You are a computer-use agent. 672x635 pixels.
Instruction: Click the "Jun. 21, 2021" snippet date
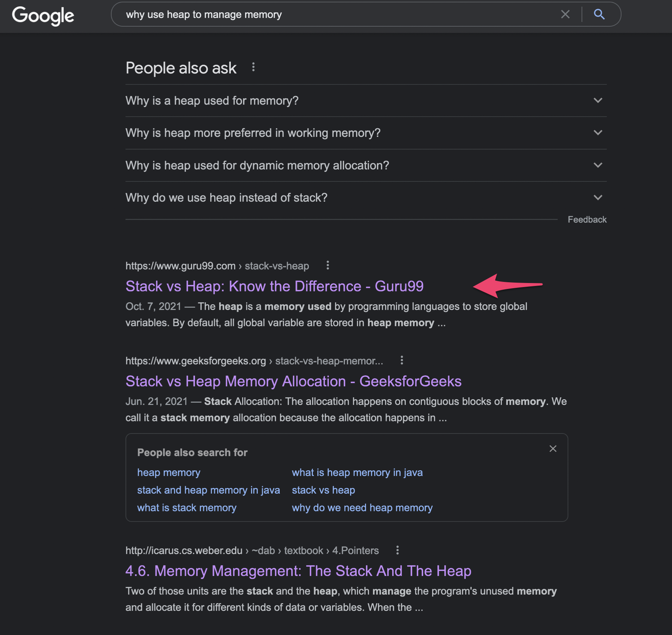pos(157,401)
